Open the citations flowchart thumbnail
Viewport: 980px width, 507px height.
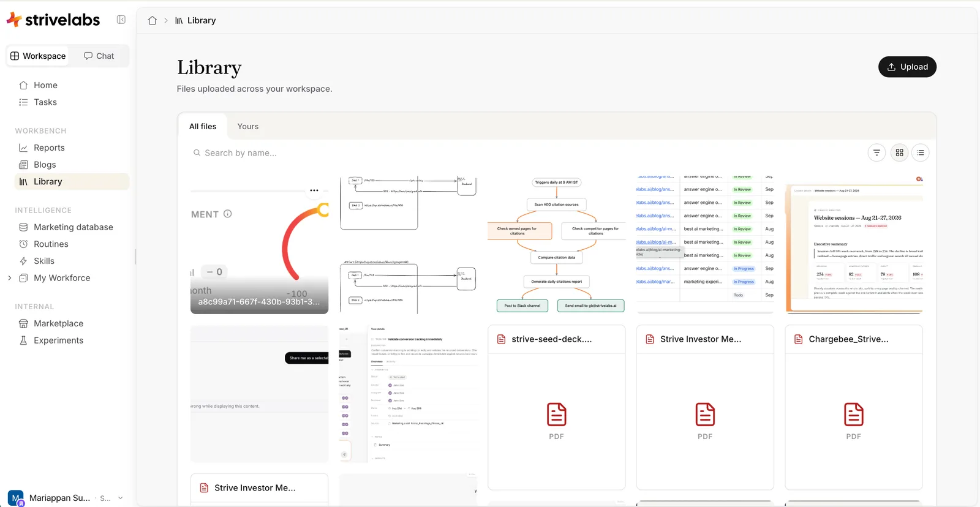[x=556, y=246]
